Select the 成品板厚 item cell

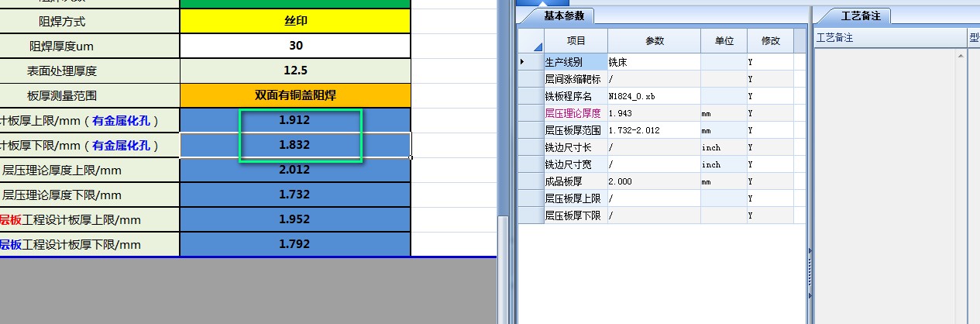576,181
